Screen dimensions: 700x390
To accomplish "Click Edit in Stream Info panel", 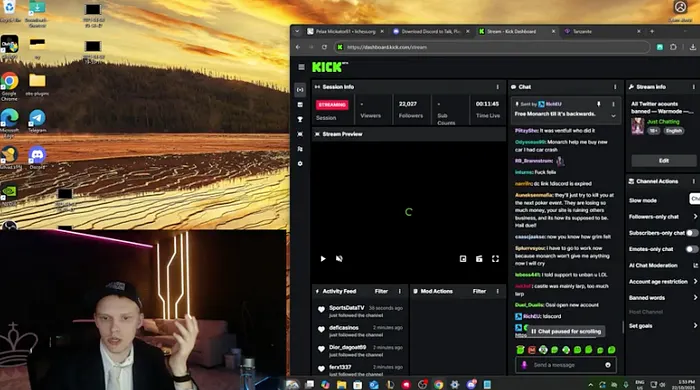I will [664, 161].
